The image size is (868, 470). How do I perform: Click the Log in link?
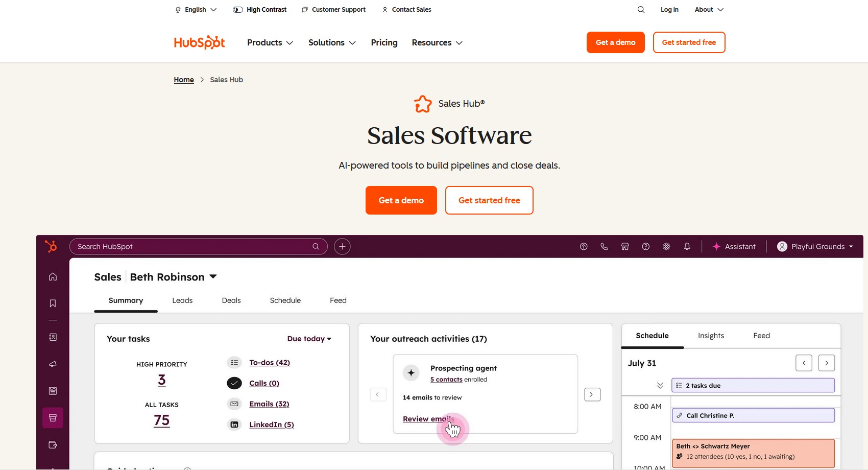point(669,10)
